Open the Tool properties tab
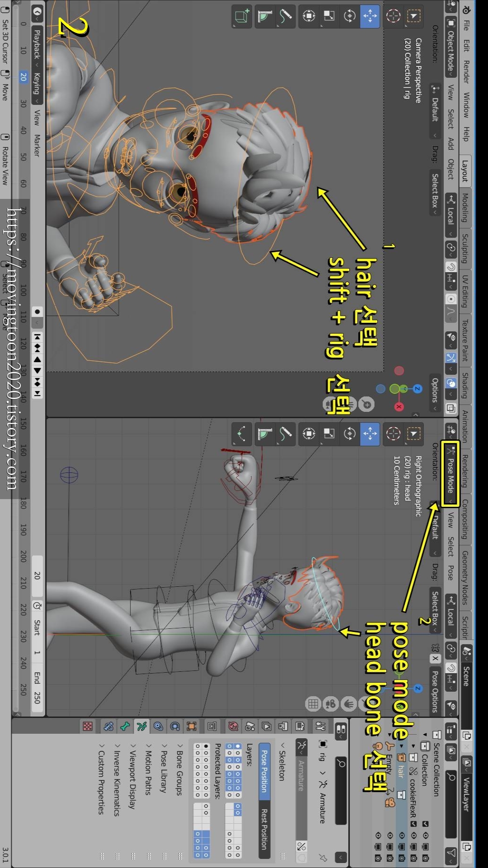The height and width of the screenshot is (868, 488). tap(320, 726)
